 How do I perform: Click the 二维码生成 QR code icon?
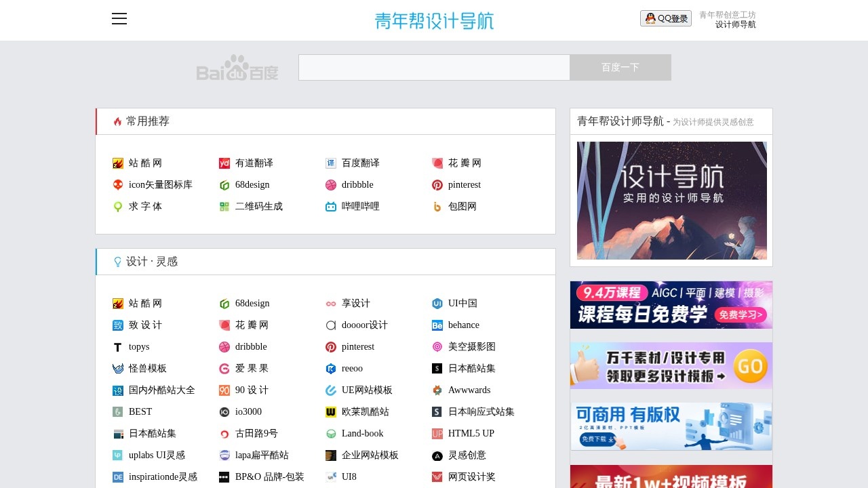224,206
